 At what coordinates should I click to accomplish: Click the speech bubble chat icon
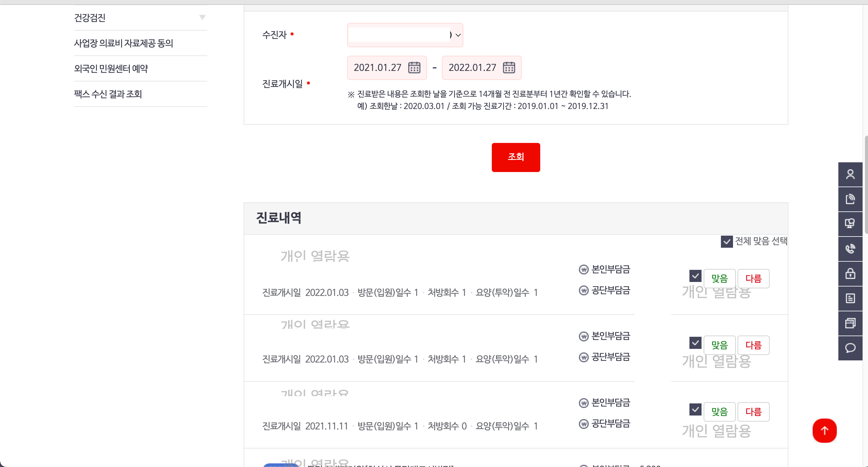coord(850,348)
